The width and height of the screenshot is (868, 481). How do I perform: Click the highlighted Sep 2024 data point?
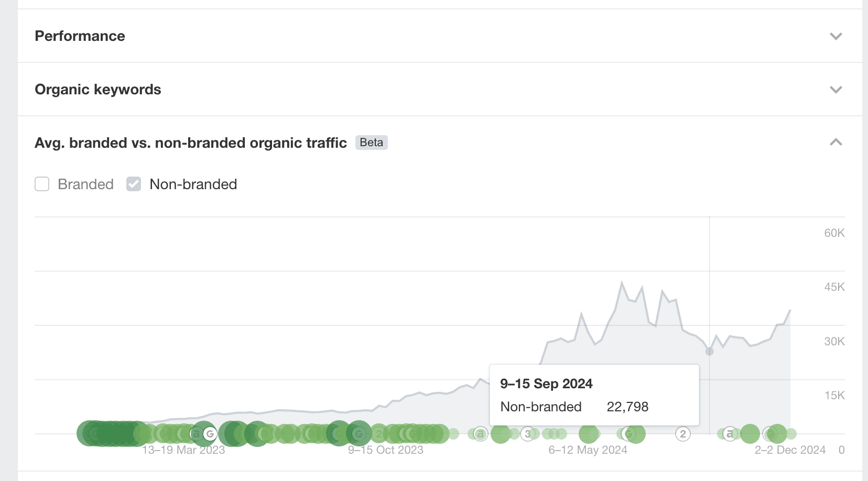pyautogui.click(x=709, y=351)
